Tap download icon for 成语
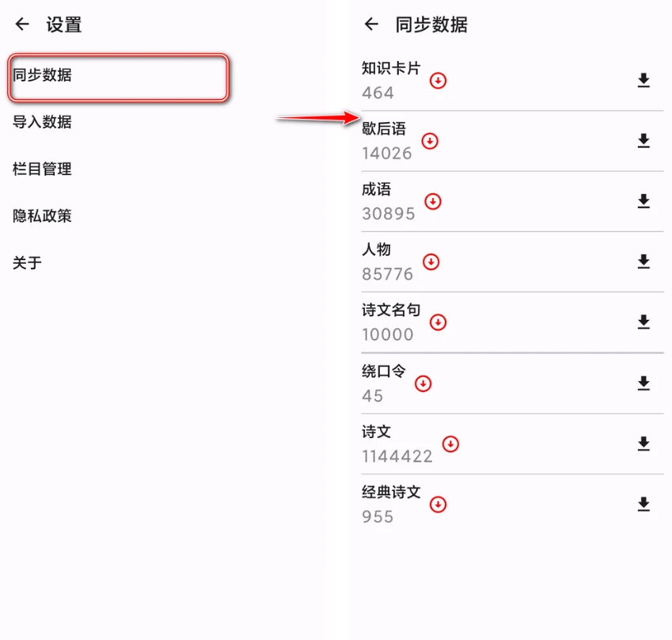 [644, 201]
